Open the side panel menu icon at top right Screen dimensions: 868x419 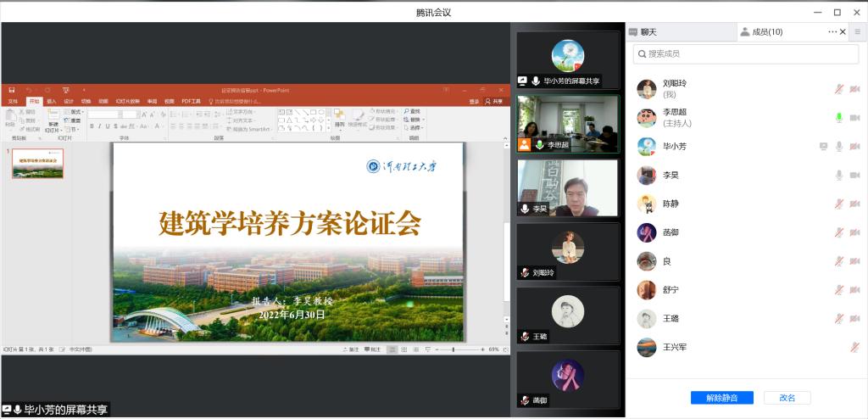point(857,32)
